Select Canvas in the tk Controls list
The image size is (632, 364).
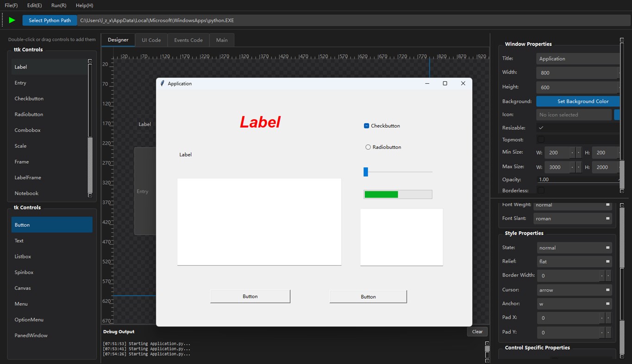click(52, 288)
